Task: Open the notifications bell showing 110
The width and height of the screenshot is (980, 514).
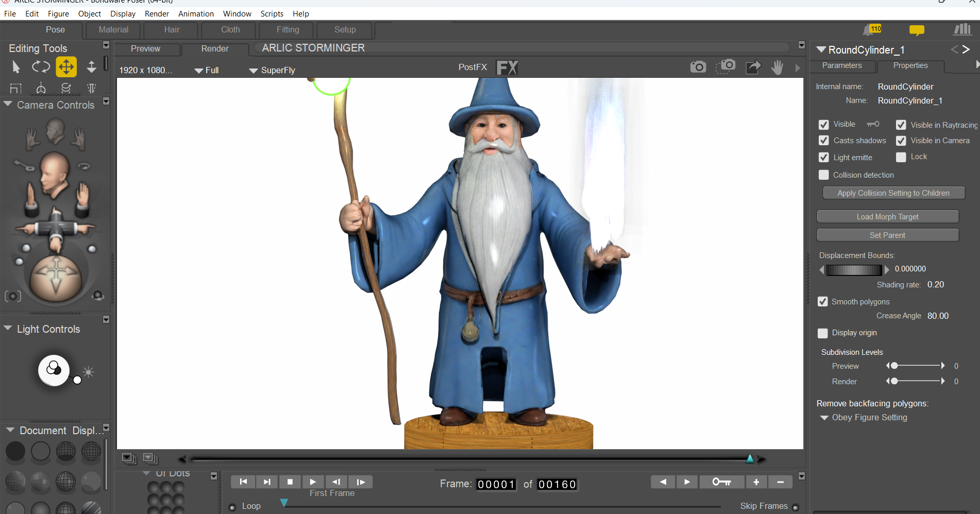Action: 873,30
